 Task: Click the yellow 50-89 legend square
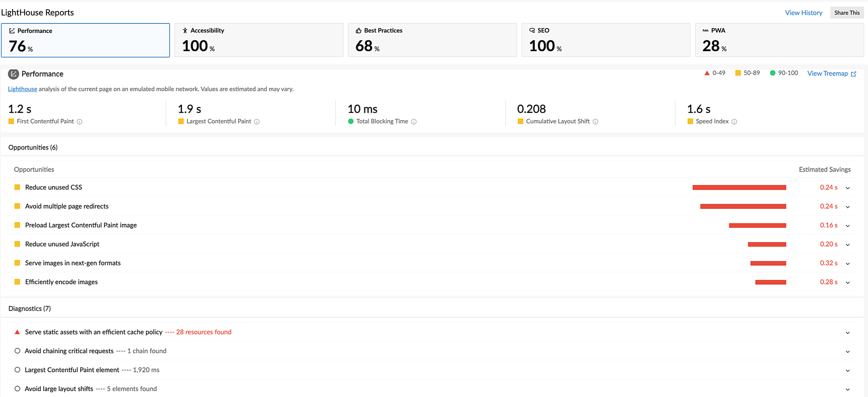pyautogui.click(x=738, y=73)
